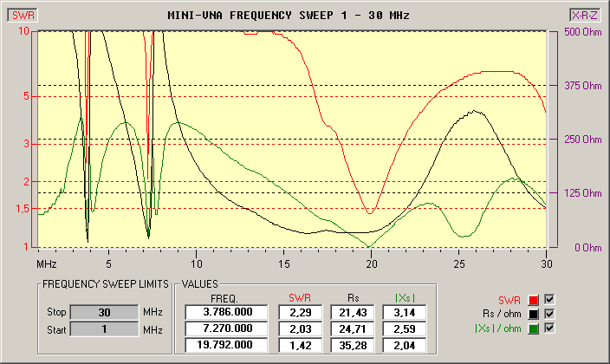Viewport: 610px width, 364px height.
Task: Click the red SWR legend label
Action: pyautogui.click(x=509, y=301)
